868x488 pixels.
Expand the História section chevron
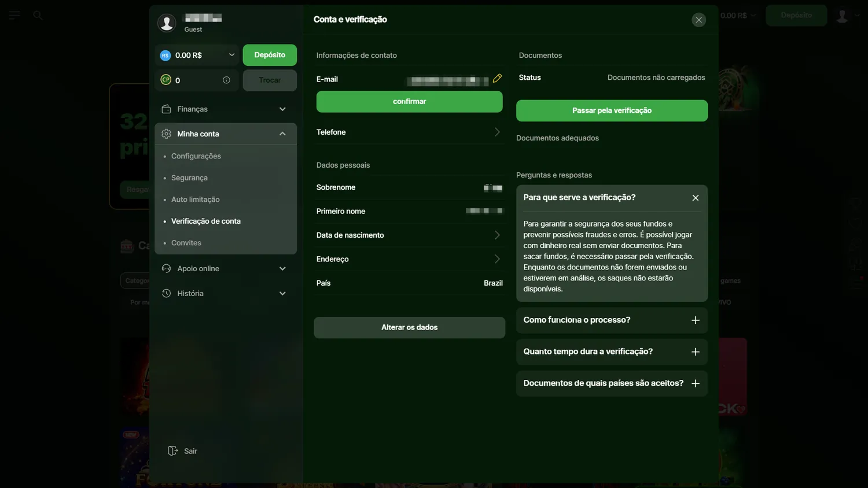(282, 293)
